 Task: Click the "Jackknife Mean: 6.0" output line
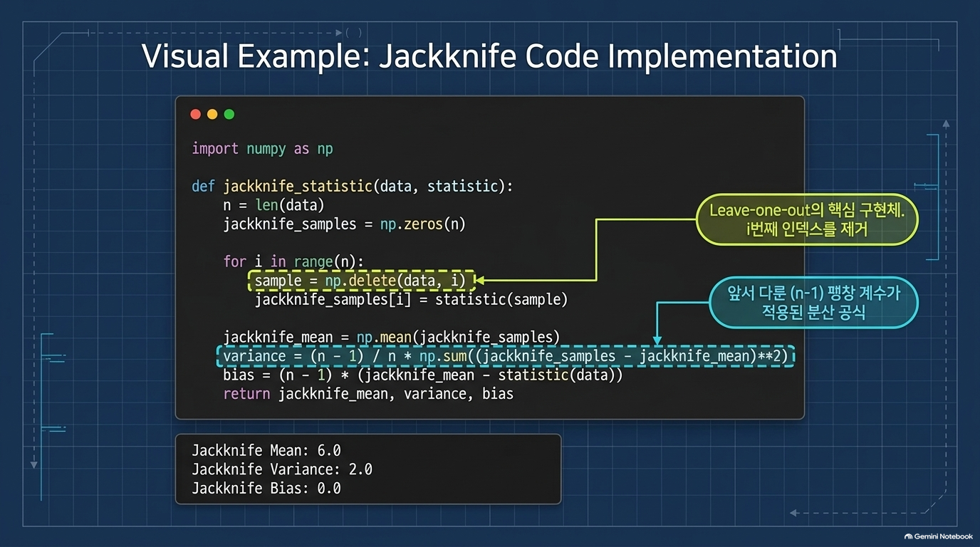[266, 450]
